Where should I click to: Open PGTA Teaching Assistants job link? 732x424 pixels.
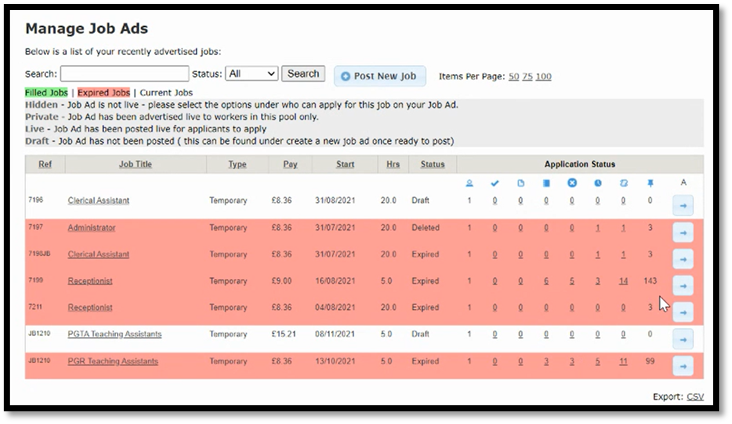(x=114, y=334)
